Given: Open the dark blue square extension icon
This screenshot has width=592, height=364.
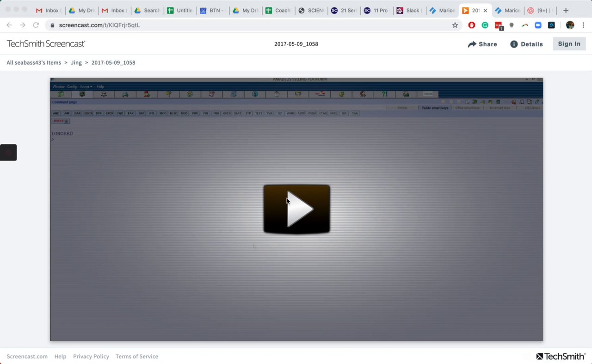Looking at the screenshot, I should [x=551, y=25].
